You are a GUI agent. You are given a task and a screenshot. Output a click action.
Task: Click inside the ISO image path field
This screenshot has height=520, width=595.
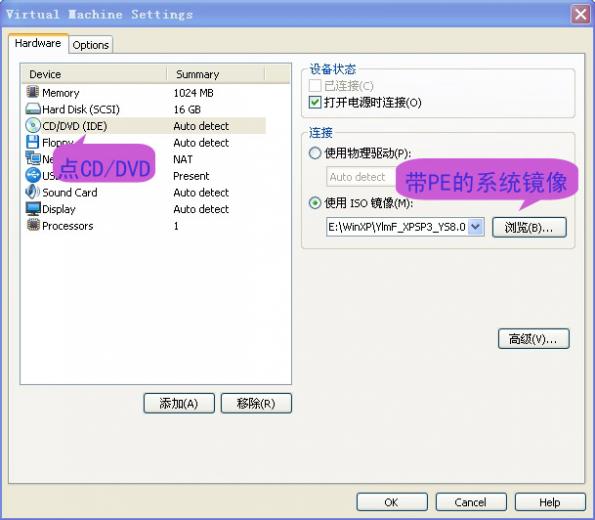(397, 227)
